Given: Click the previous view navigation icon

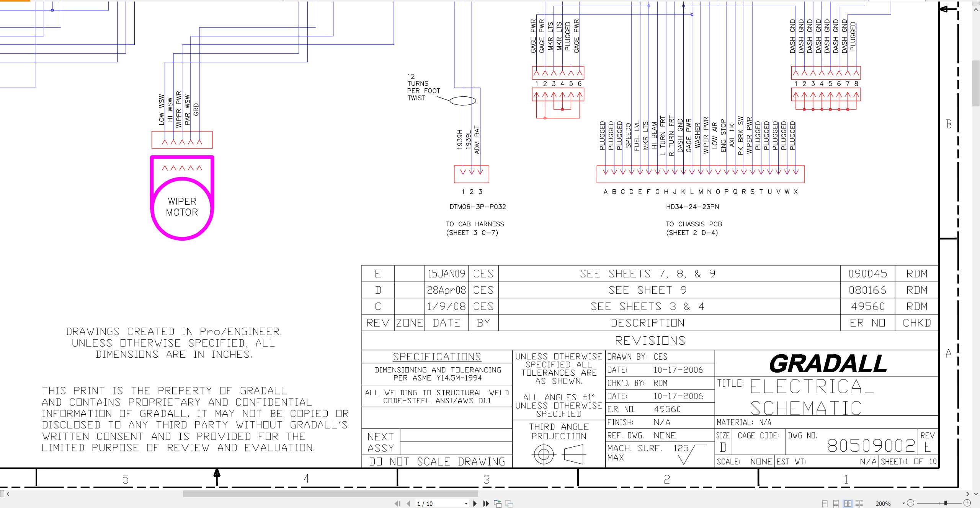Looking at the screenshot, I should point(498,503).
